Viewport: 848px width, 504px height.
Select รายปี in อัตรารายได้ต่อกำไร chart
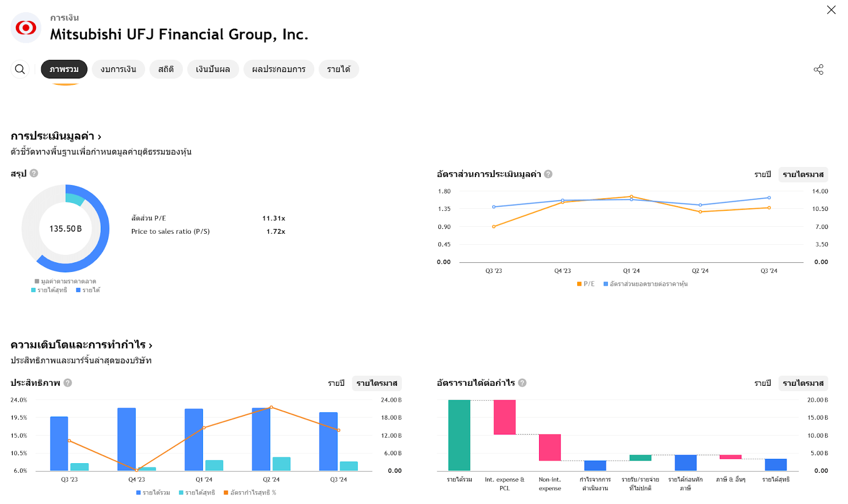(x=763, y=383)
